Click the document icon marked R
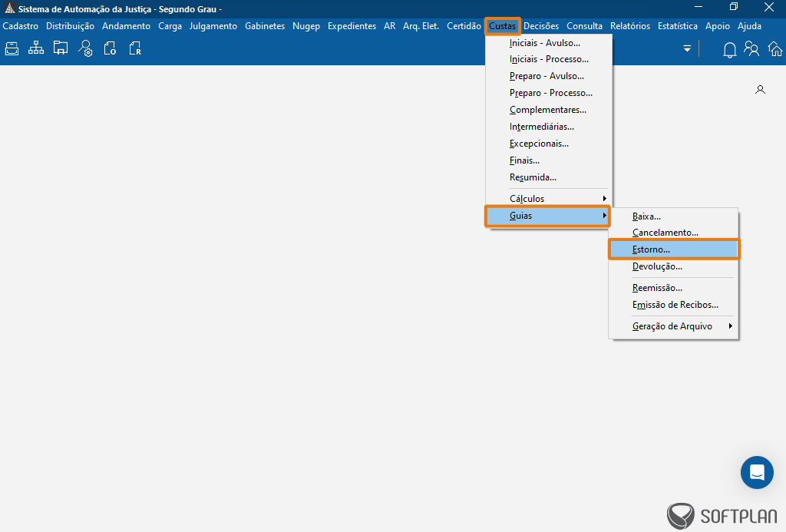 coord(135,48)
